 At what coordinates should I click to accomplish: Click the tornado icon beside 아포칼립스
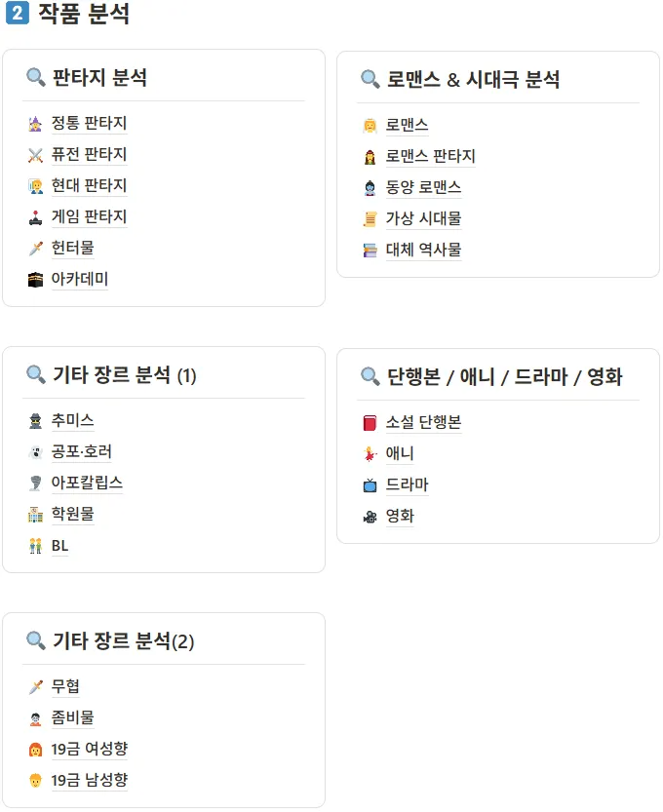coord(36,483)
